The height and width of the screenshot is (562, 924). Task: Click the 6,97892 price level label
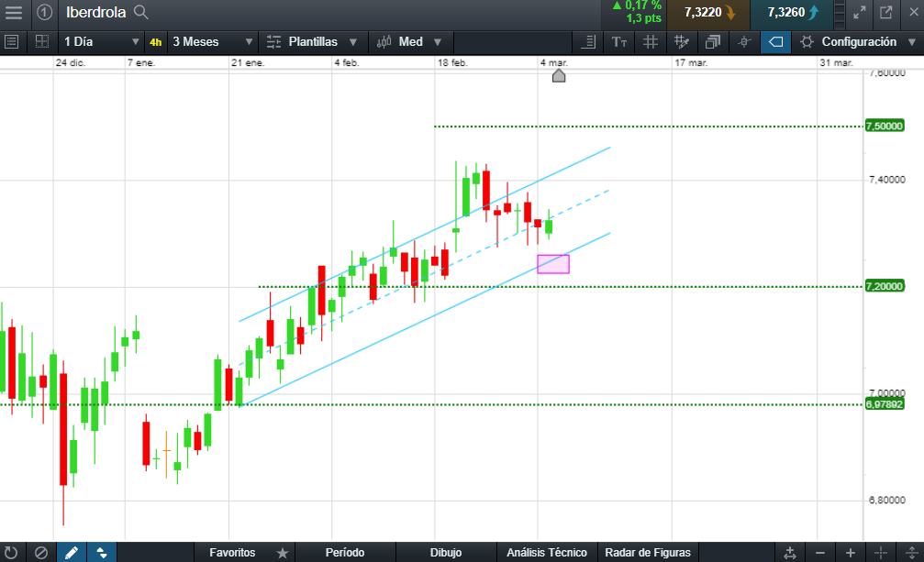pos(884,404)
